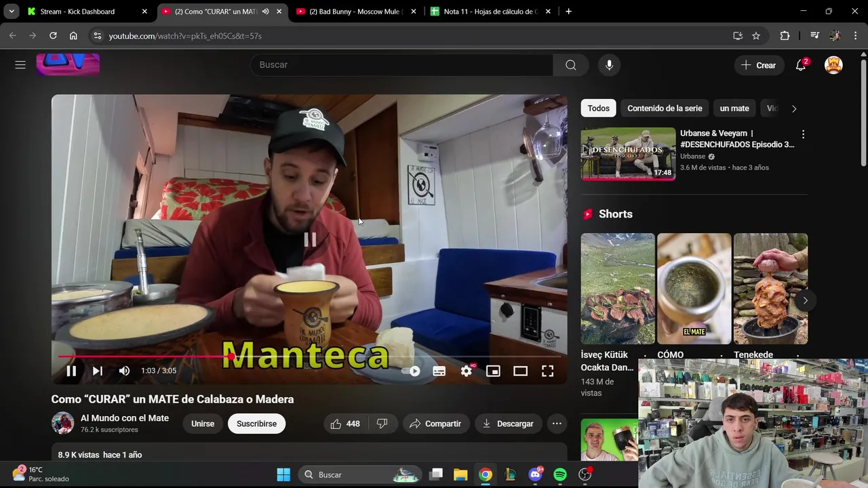
Task: Go to the browser home page
Action: click(x=73, y=36)
